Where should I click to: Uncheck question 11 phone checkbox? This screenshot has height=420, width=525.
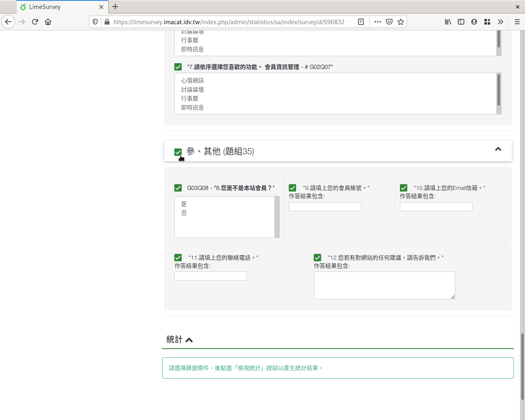(x=178, y=258)
